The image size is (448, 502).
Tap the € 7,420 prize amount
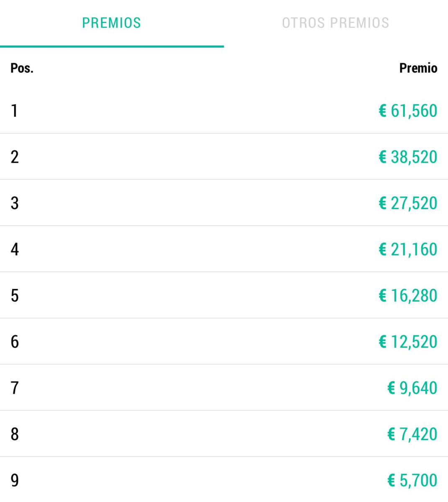(412, 434)
